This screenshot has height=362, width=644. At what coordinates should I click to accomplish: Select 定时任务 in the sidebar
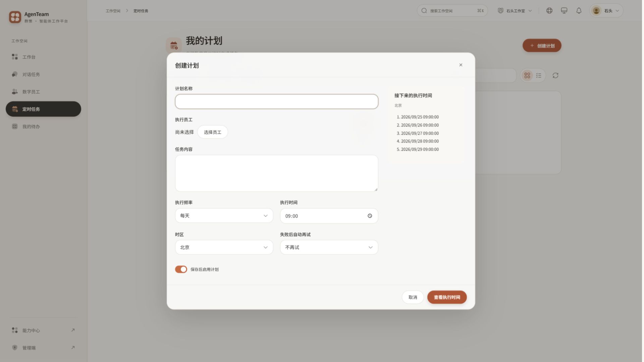pos(43,109)
